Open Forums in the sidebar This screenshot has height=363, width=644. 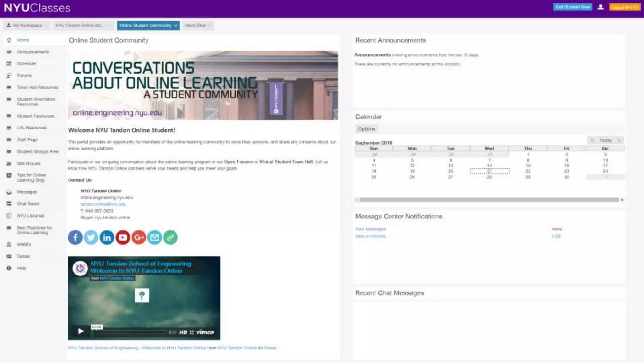(x=24, y=75)
